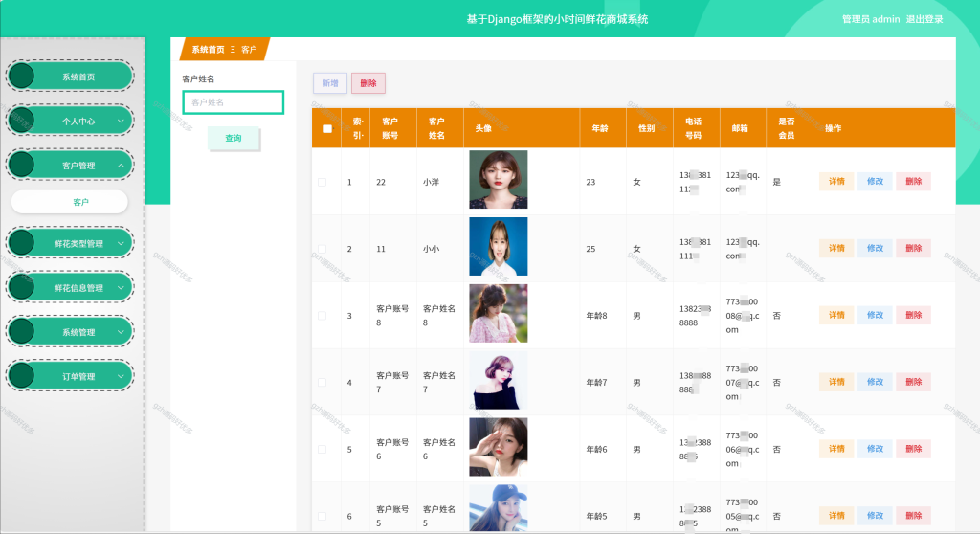
Task: Click 详情 for customer 小洋
Action: [x=836, y=181]
